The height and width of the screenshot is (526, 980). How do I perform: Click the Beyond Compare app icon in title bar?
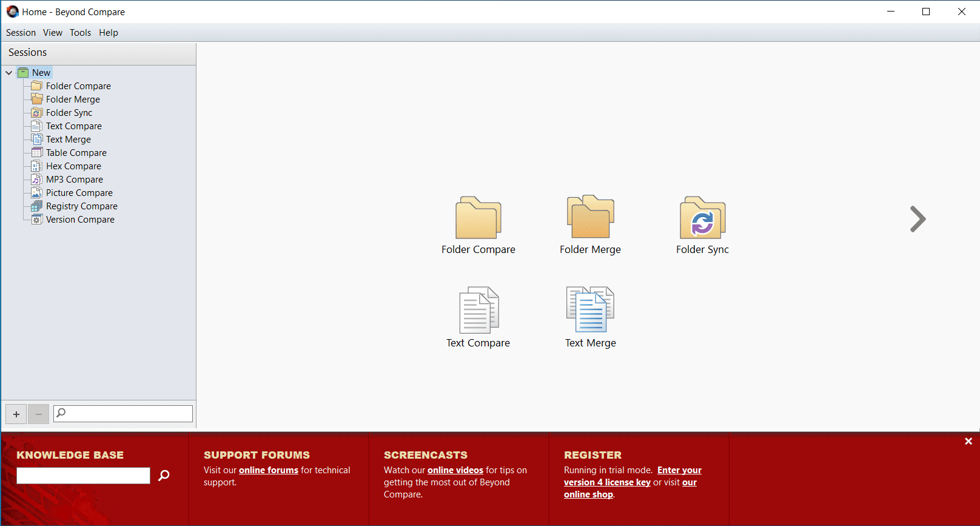pos(13,12)
